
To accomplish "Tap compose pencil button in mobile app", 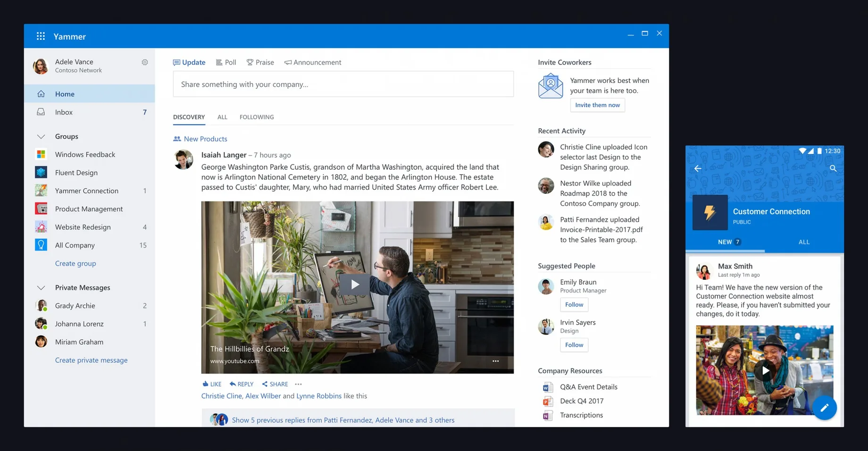I will pyautogui.click(x=824, y=408).
